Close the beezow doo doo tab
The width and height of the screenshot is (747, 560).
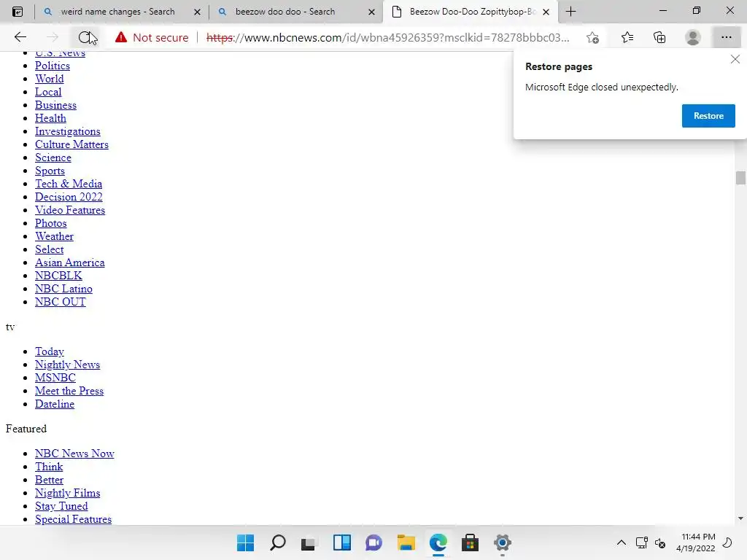[x=371, y=12]
